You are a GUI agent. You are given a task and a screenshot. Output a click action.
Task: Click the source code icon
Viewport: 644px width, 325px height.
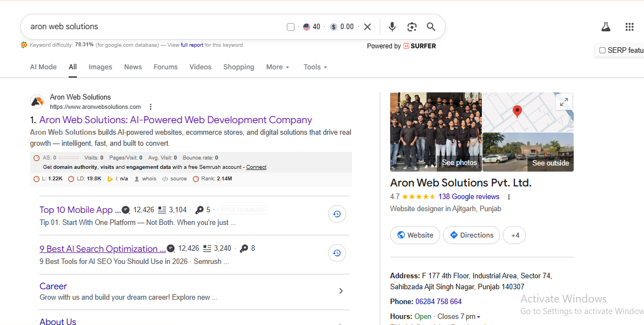coord(165,179)
